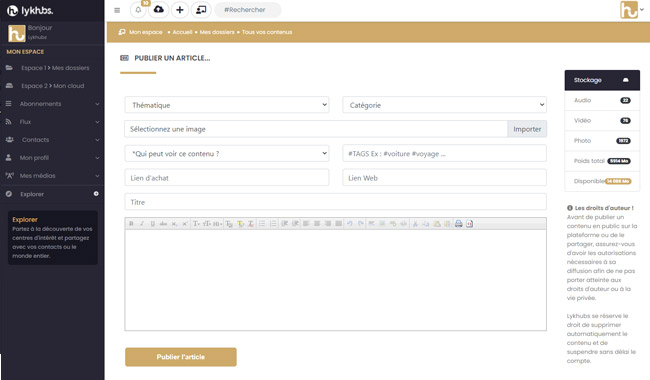
Task: Click the copy icon in editor
Action: click(x=426, y=224)
